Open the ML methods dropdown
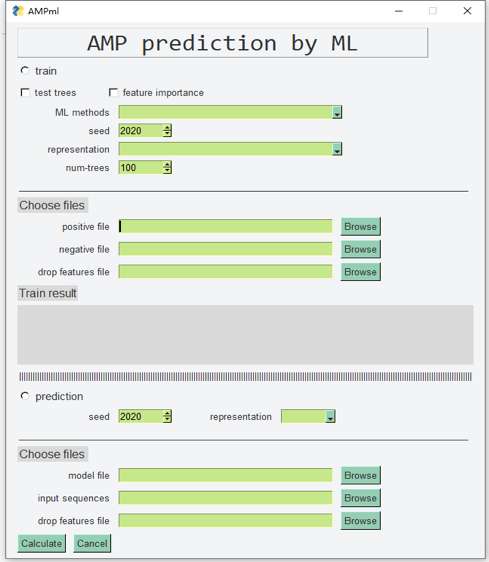The width and height of the screenshot is (489, 562). (x=337, y=112)
